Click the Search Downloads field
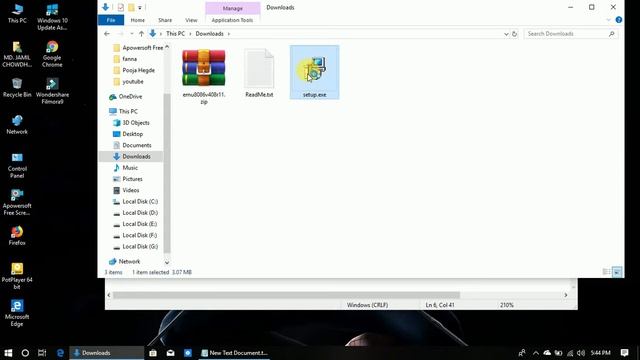Screen dimensions: 640x360 point(571,34)
